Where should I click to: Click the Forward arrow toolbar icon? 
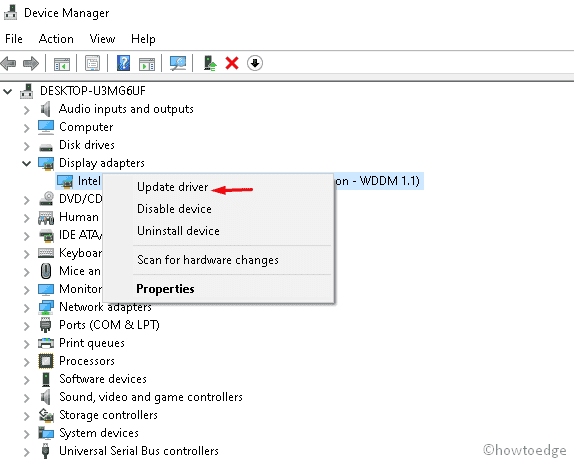(31, 63)
